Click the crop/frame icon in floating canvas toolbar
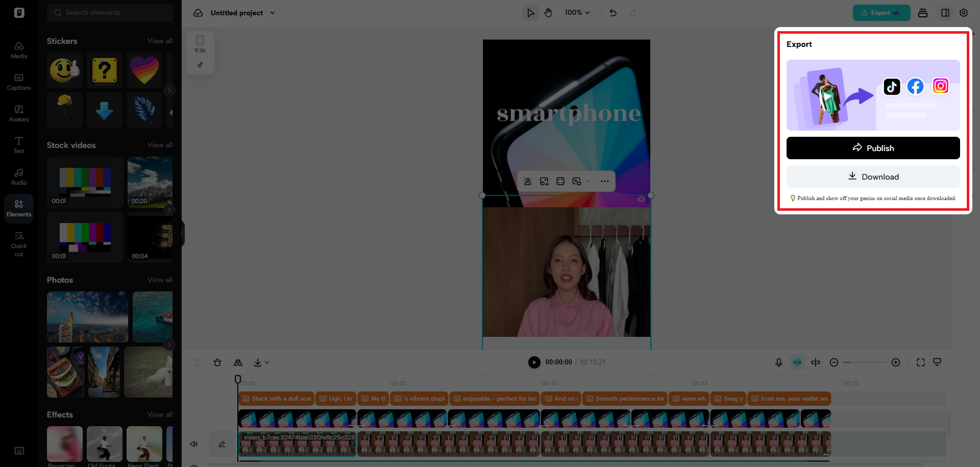The width and height of the screenshot is (980, 467). [x=560, y=181]
